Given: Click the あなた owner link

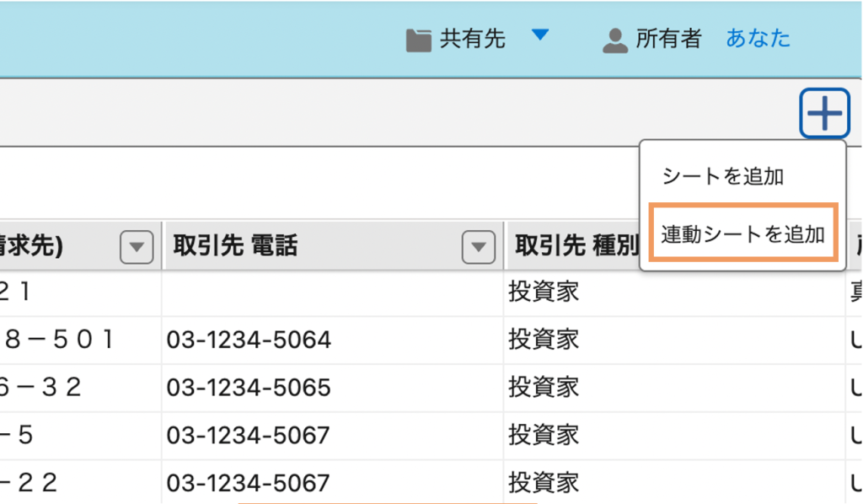Looking at the screenshot, I should tap(758, 39).
